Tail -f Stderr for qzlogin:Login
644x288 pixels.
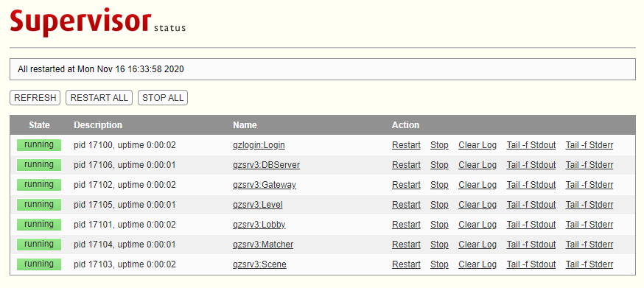pos(589,145)
